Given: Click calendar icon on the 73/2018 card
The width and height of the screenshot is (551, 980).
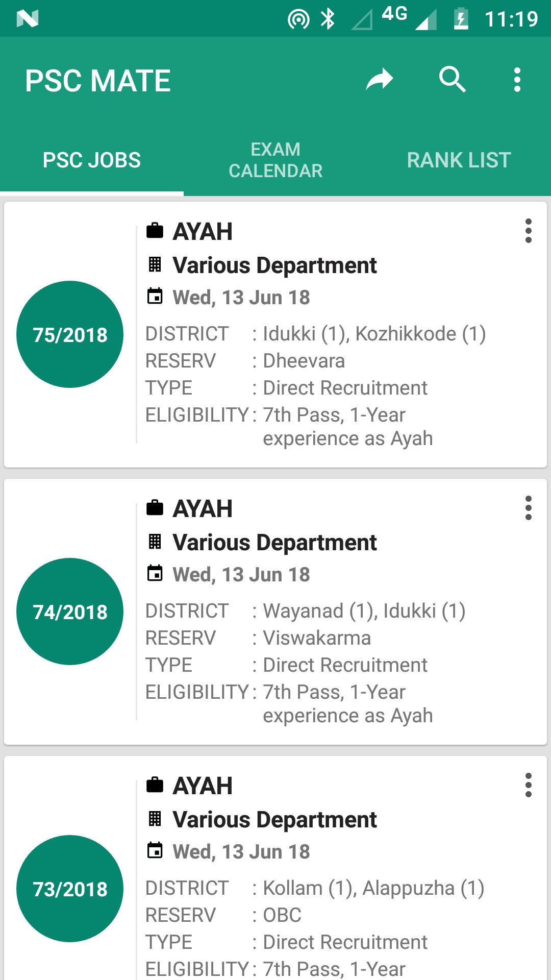Looking at the screenshot, I should coord(155,851).
